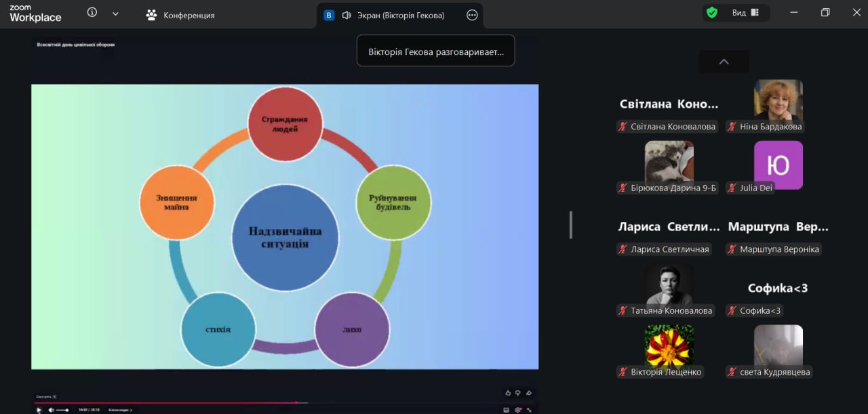This screenshot has height=414, width=868.
Task: Open the video player settings gear
Action: pyautogui.click(x=518, y=410)
